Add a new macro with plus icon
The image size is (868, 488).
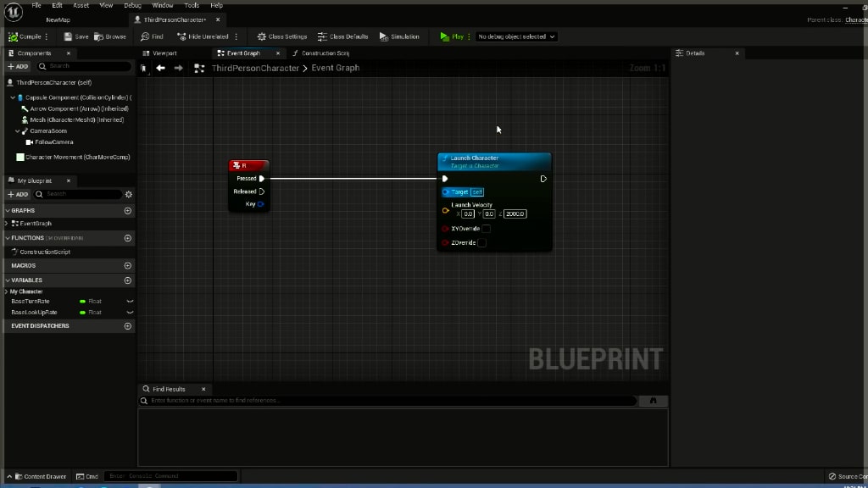coord(128,265)
